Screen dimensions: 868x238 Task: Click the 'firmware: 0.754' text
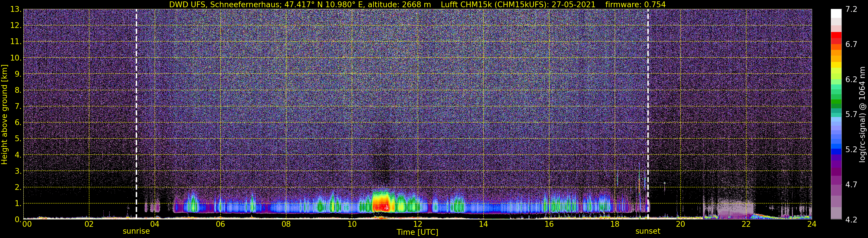[636, 4]
